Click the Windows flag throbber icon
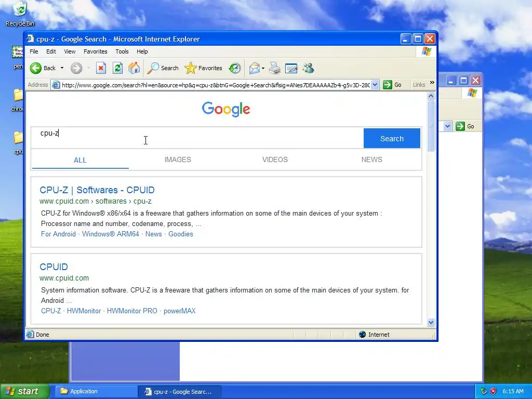Screen dimensions: 532x399 (x=426, y=51)
